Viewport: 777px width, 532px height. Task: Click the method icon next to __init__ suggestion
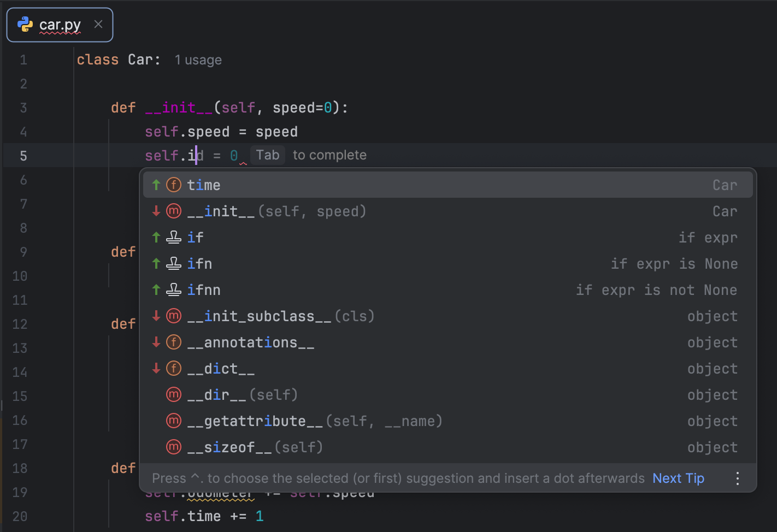[173, 211]
